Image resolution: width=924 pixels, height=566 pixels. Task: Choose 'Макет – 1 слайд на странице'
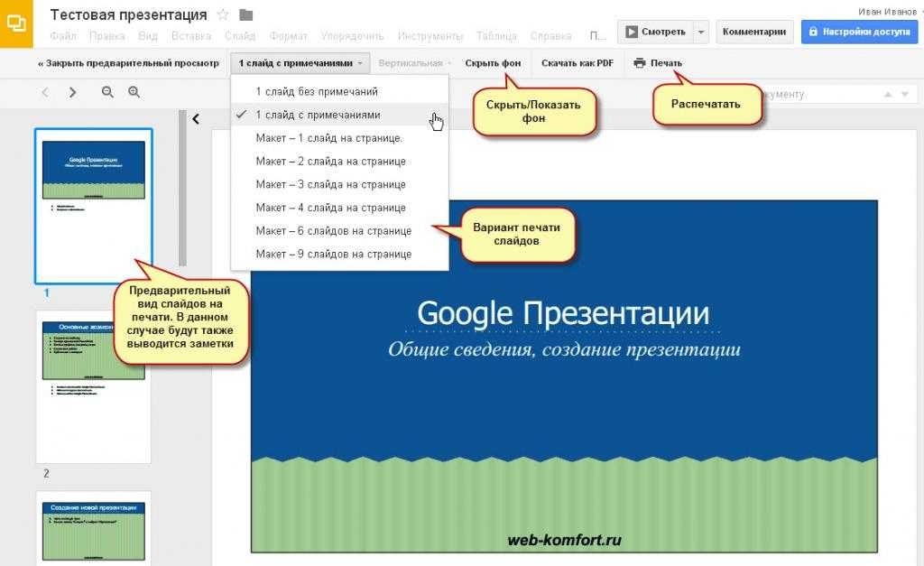coord(339,138)
